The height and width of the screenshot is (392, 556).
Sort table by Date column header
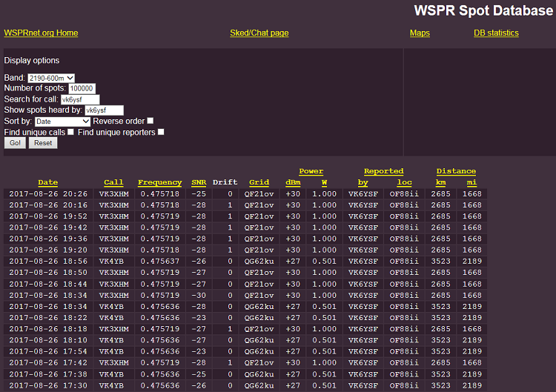[x=47, y=182]
